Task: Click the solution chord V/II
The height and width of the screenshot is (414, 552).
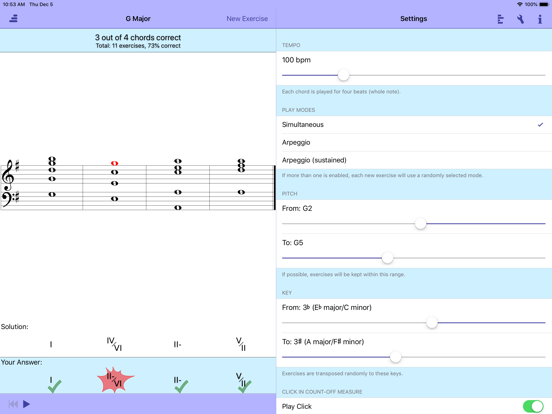Action: click(241, 344)
